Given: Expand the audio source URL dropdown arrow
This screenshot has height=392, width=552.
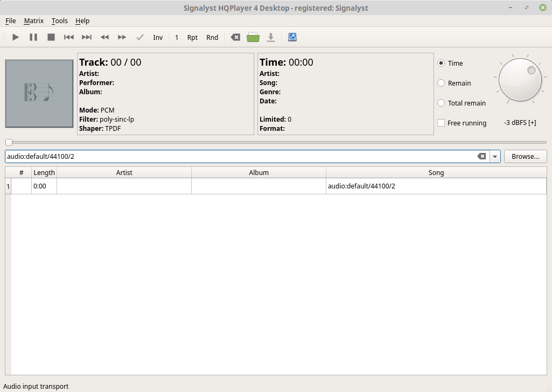Looking at the screenshot, I should [x=495, y=157].
